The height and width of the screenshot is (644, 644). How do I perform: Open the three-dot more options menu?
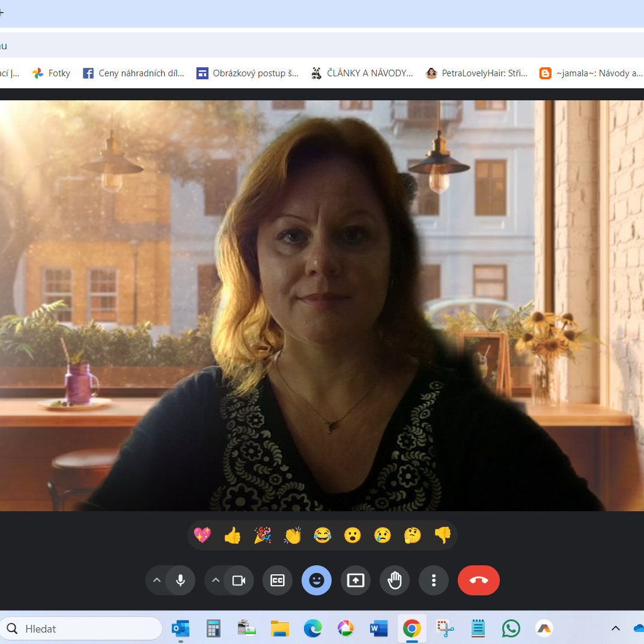click(x=434, y=580)
